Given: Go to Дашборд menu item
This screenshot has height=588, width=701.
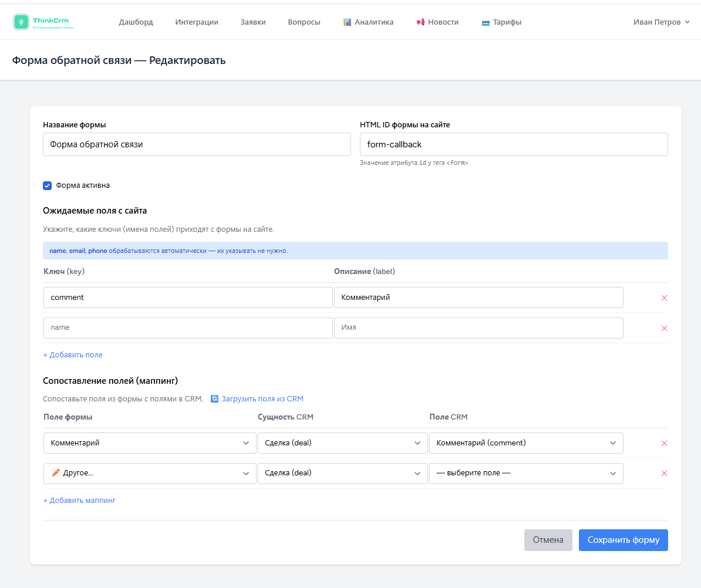Looking at the screenshot, I should point(136,22).
